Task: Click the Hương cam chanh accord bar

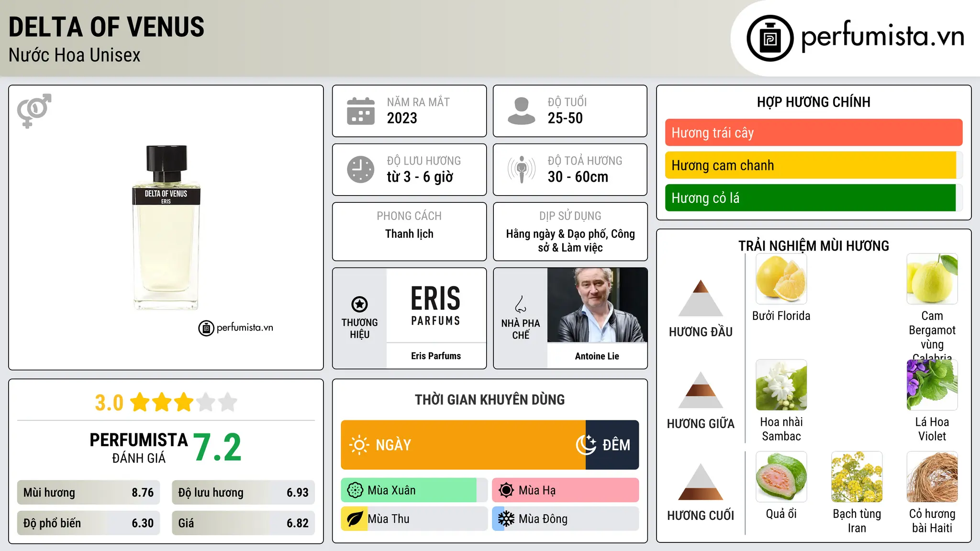Action: click(813, 165)
